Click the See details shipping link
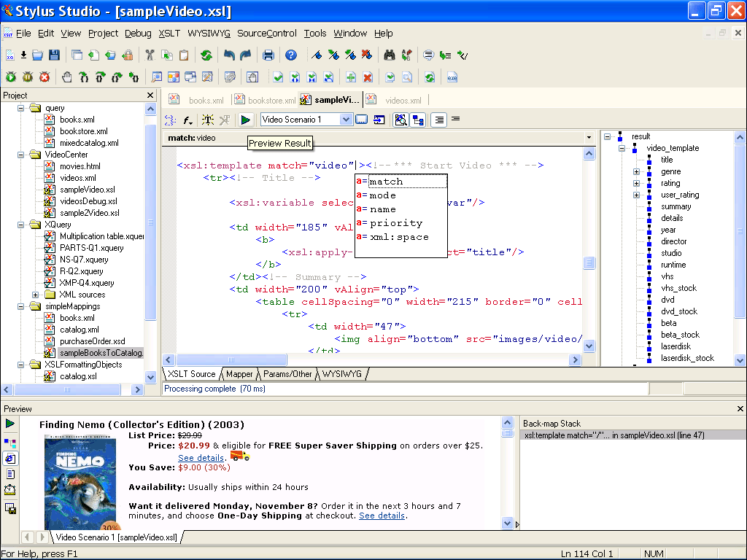Viewport: 747px width, 560px height. point(201,458)
